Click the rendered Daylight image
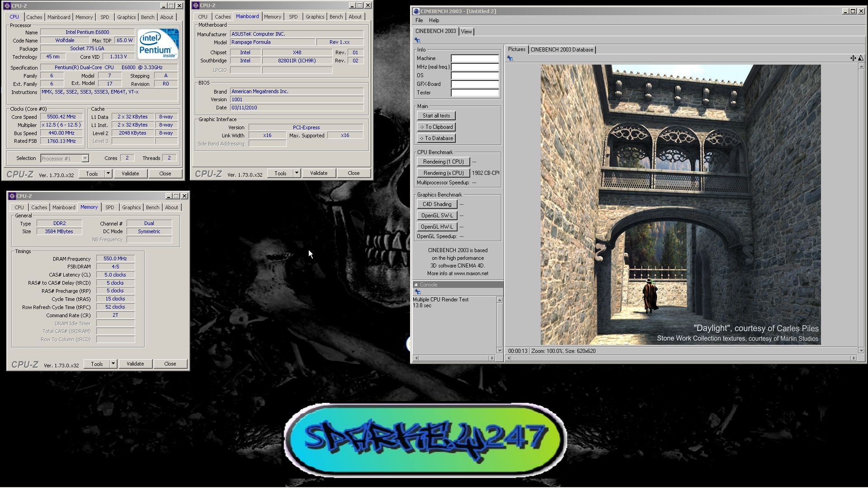The image size is (868, 488). point(680,205)
